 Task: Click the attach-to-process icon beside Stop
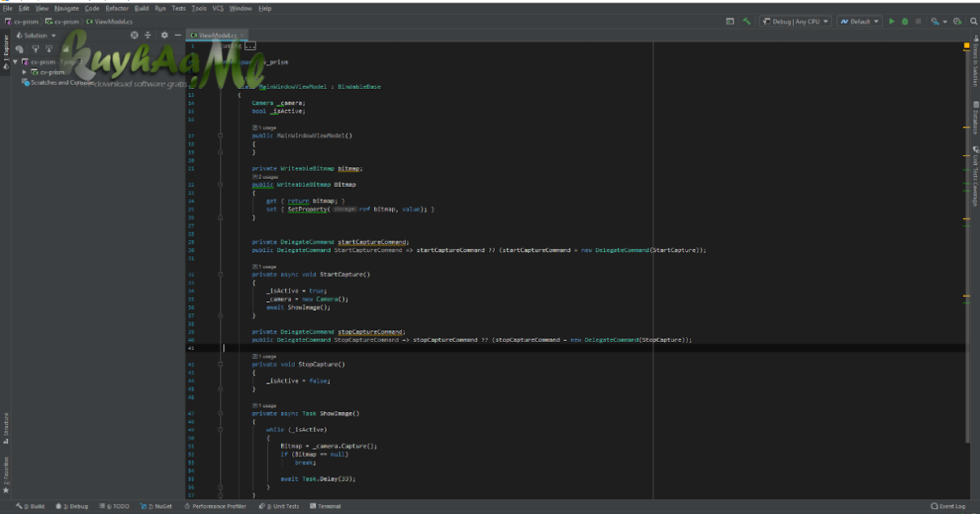pos(933,22)
